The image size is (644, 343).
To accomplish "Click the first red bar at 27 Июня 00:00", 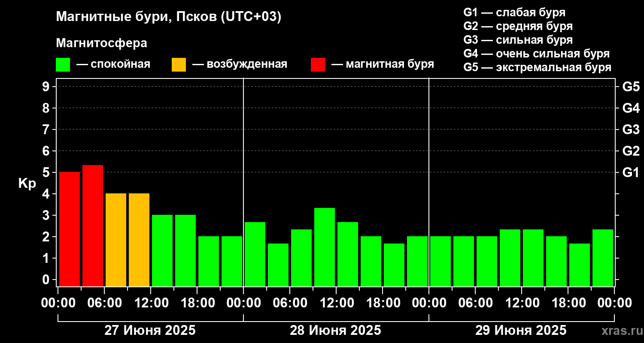I will point(70,229).
